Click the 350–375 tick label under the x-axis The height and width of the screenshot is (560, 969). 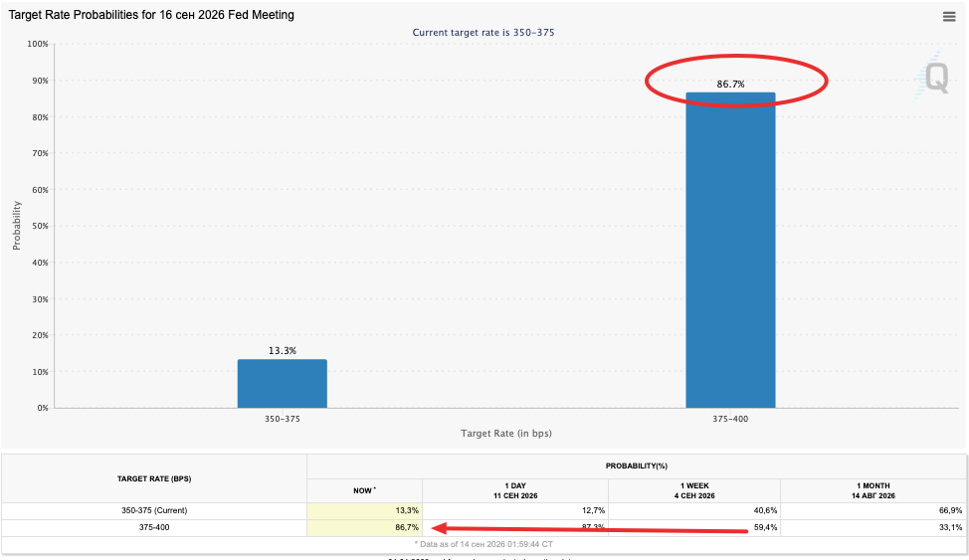[x=283, y=419]
